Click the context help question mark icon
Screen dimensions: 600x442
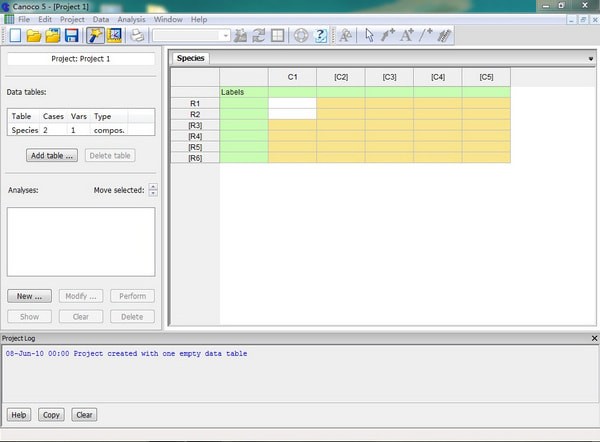[321, 36]
